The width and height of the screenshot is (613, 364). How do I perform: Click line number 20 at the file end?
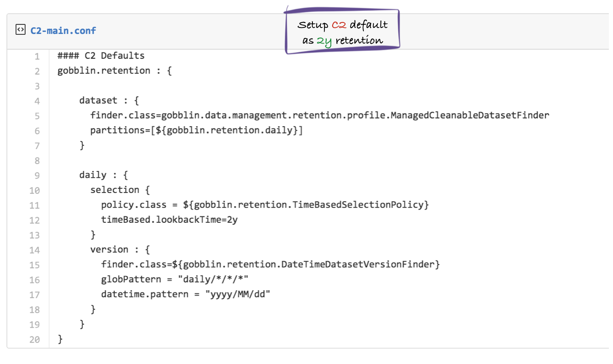tap(35, 340)
